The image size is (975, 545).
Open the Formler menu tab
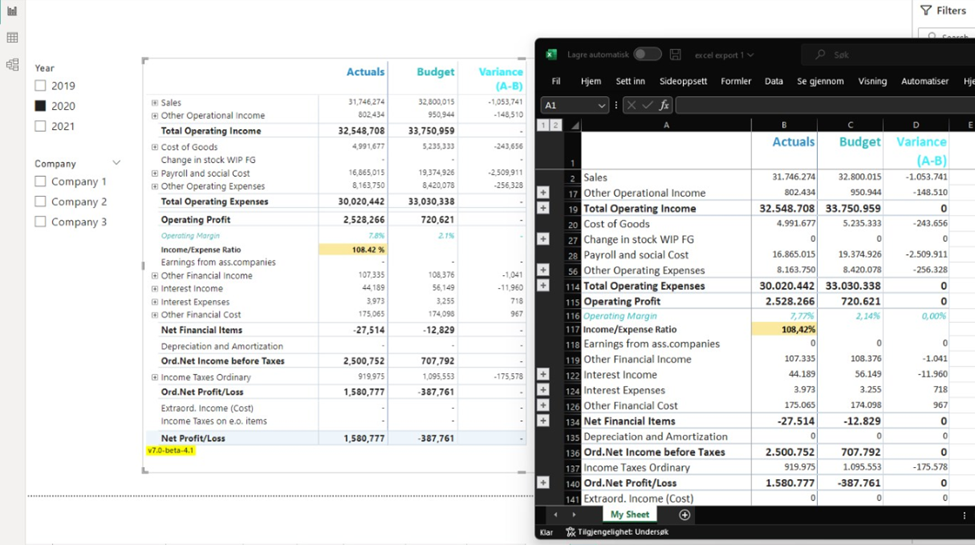coord(735,81)
